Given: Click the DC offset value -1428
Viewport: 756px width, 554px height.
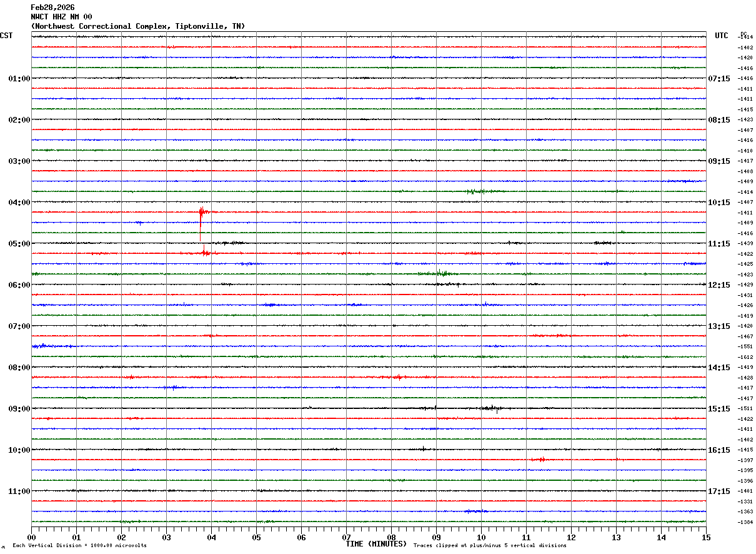Looking at the screenshot, I should (745, 378).
